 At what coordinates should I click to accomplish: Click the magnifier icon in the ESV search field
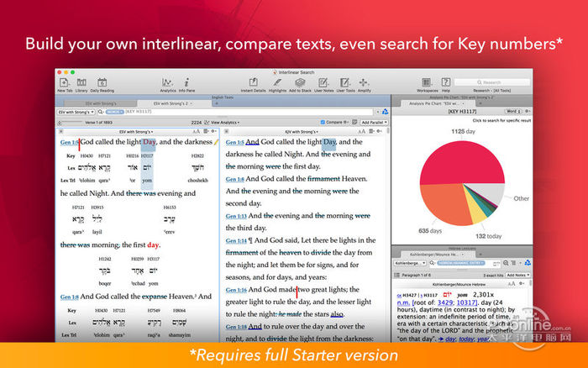coord(101,112)
